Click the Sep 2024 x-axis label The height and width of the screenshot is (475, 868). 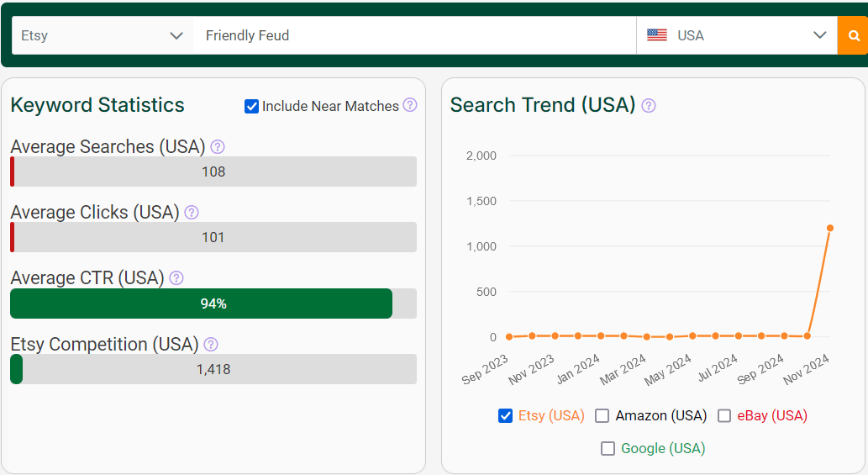(x=760, y=369)
